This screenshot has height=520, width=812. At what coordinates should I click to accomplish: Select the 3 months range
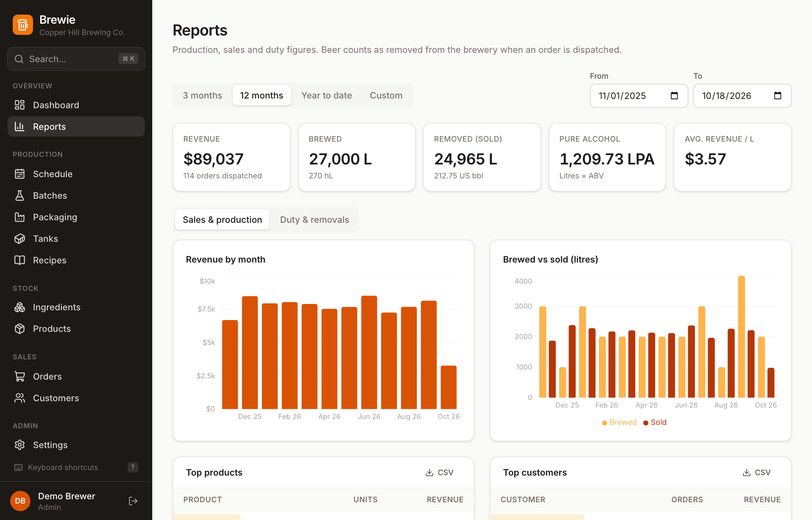pos(203,95)
